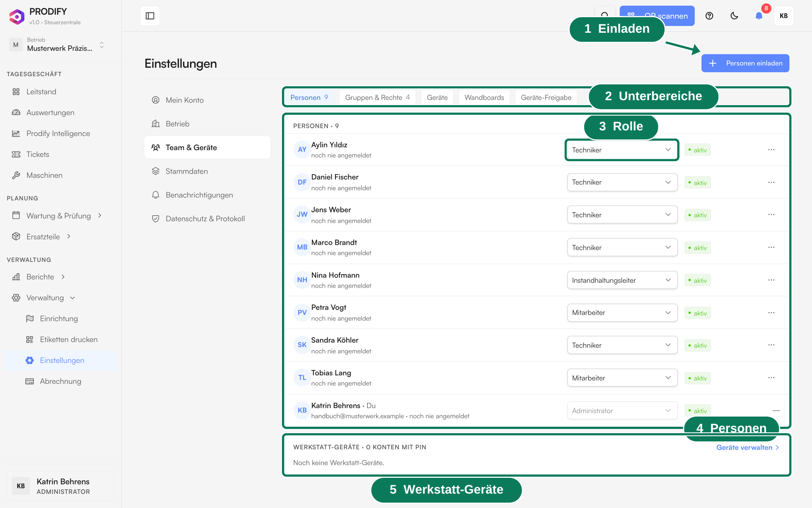Open KB user avatar in top bar
This screenshot has height=508, width=812.
(784, 16)
